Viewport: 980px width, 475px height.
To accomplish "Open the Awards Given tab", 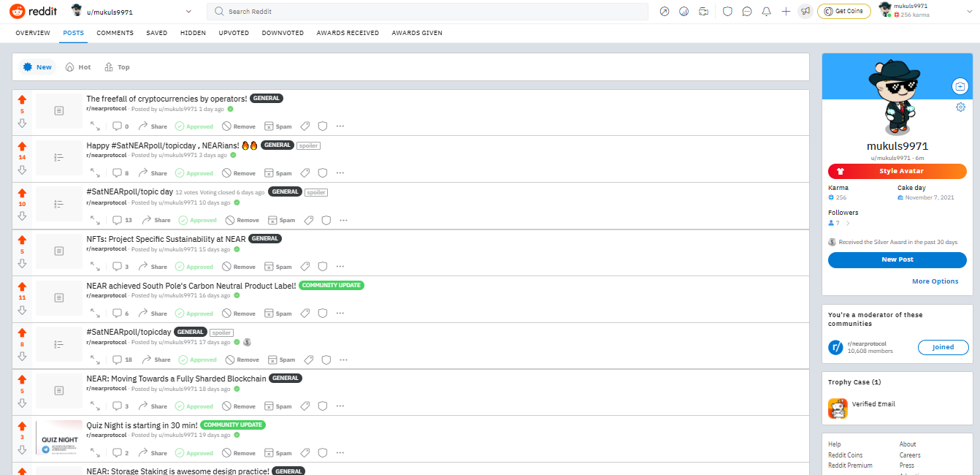I will [x=417, y=33].
